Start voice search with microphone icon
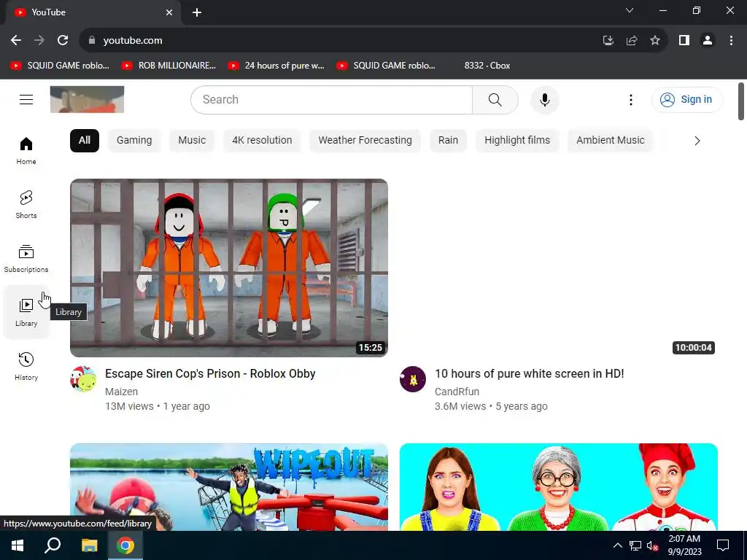Image resolution: width=747 pixels, height=560 pixels. [x=544, y=99]
